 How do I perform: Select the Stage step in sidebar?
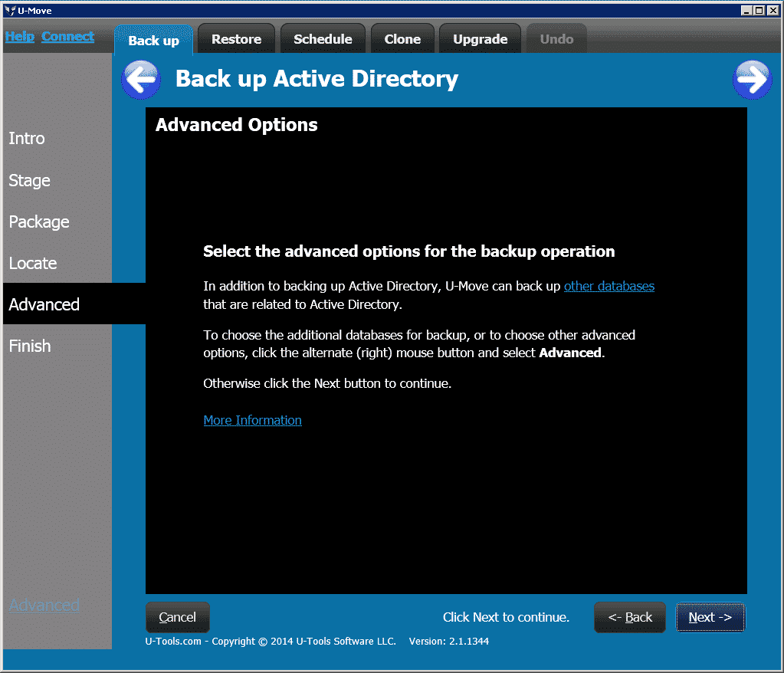pos(29,180)
